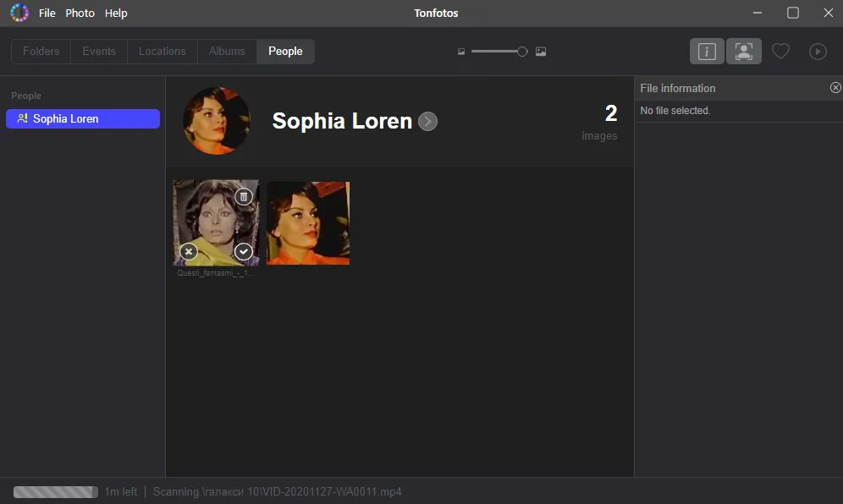This screenshot has width=843, height=504.
Task: Click the Sophia Loren heading text
Action: (342, 121)
